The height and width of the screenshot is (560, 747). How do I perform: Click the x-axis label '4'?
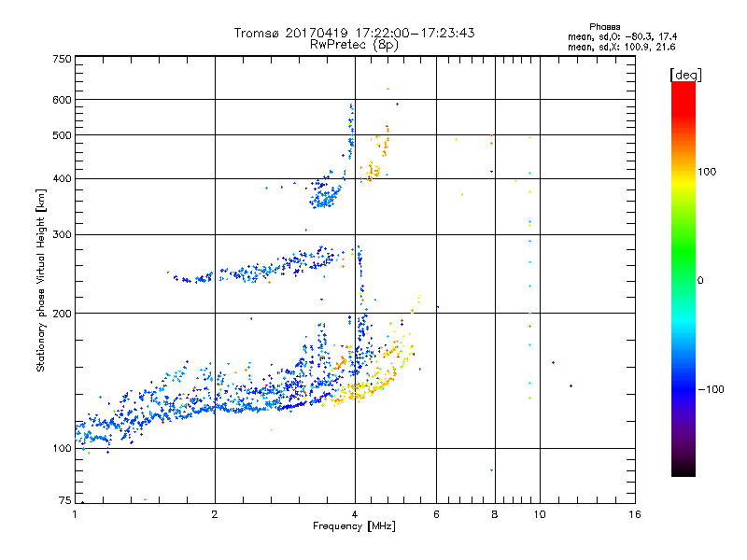tap(355, 514)
